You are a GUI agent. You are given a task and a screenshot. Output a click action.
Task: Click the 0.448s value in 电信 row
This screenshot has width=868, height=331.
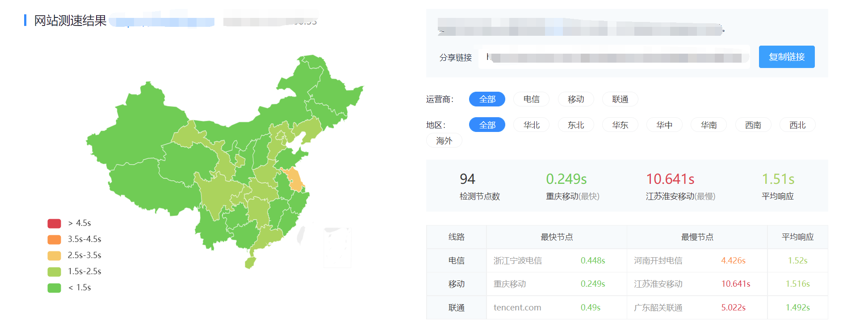[593, 260]
